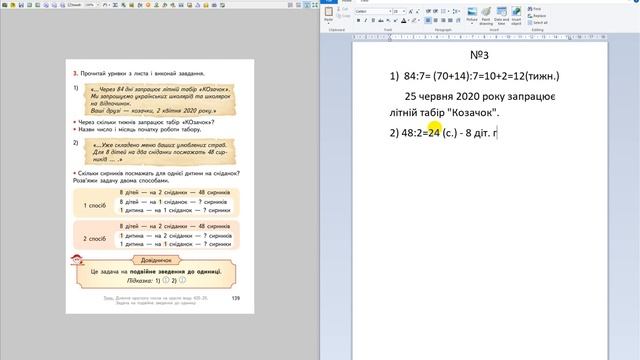Set Justify text alignment
640x360 pixels.
pos(450,20)
